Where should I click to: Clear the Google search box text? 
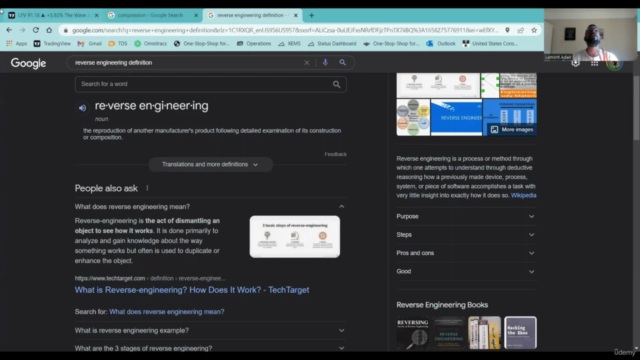point(307,62)
